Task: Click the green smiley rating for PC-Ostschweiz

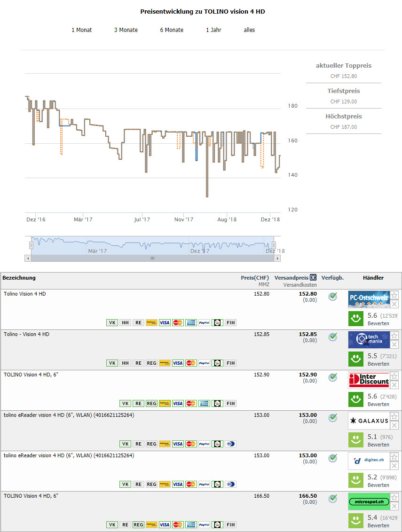Action: coord(356,319)
